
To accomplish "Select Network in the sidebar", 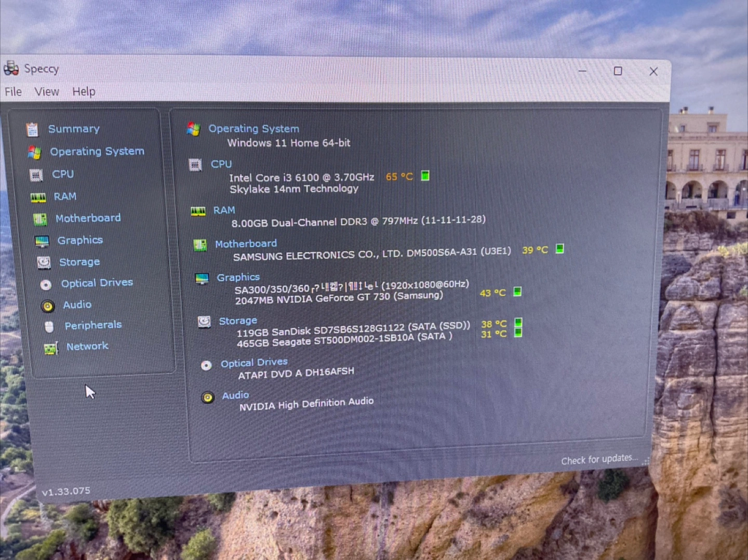I will pos(87,346).
